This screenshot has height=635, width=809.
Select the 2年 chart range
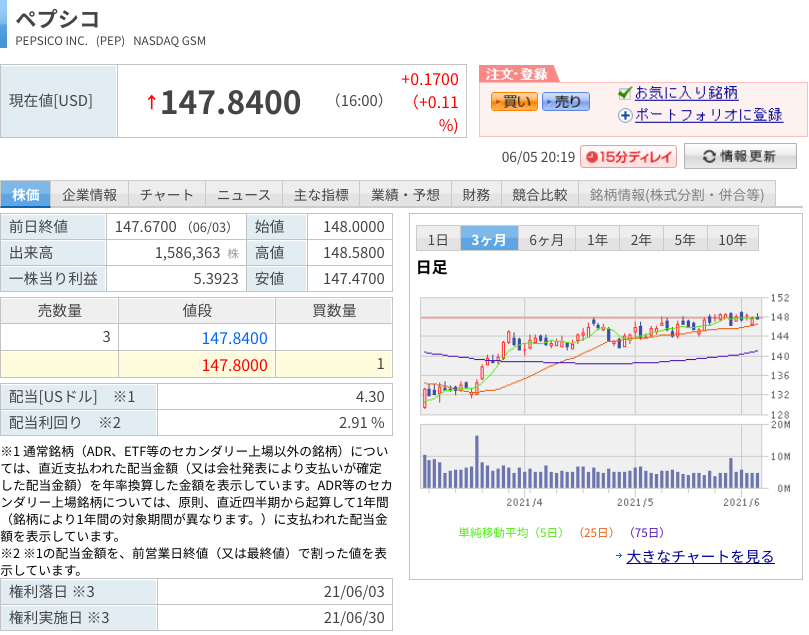pyautogui.click(x=641, y=239)
